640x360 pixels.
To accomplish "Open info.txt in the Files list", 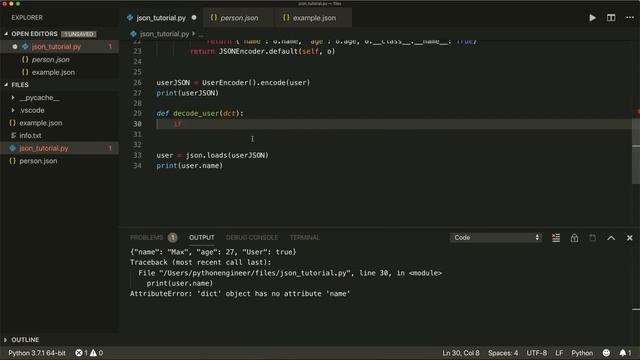I will (30, 136).
